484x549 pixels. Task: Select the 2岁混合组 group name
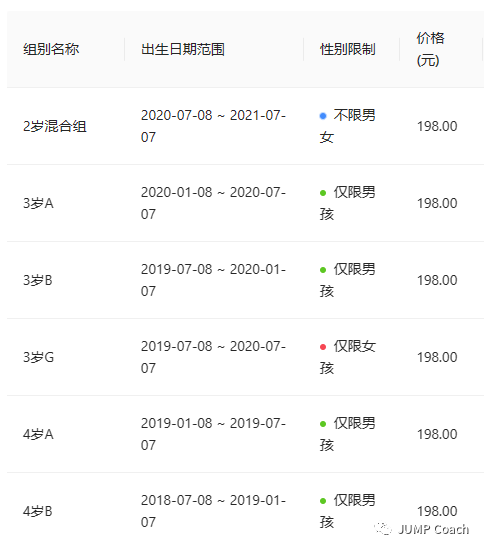(x=55, y=126)
